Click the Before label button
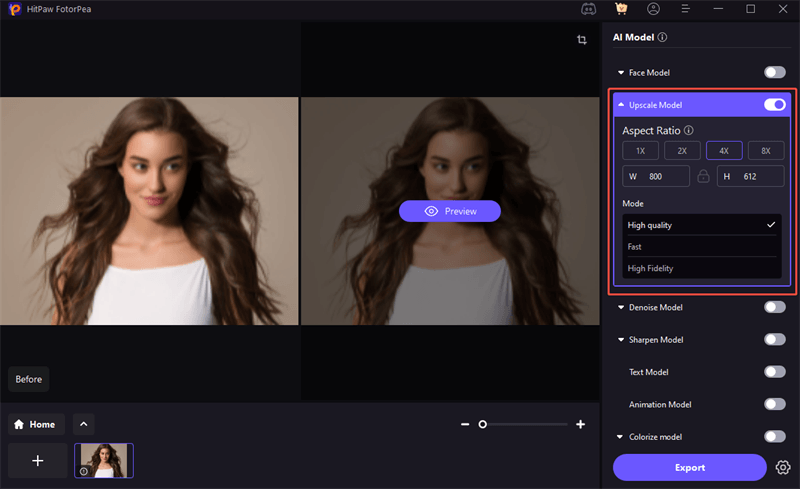The height and width of the screenshot is (489, 800). (29, 379)
